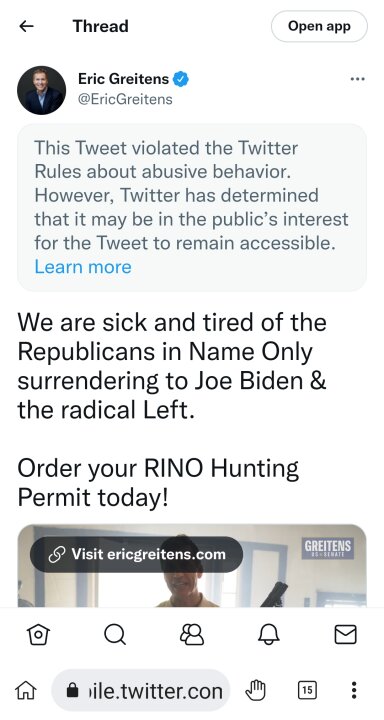Click the Open app button
Image resolution: width=384 pixels, height=720 pixels.
[319, 26]
